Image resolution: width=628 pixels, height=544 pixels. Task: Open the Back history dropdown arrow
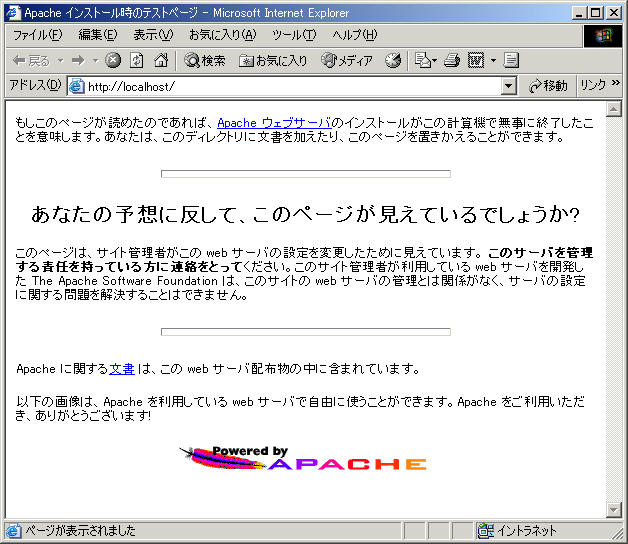pos(60,61)
